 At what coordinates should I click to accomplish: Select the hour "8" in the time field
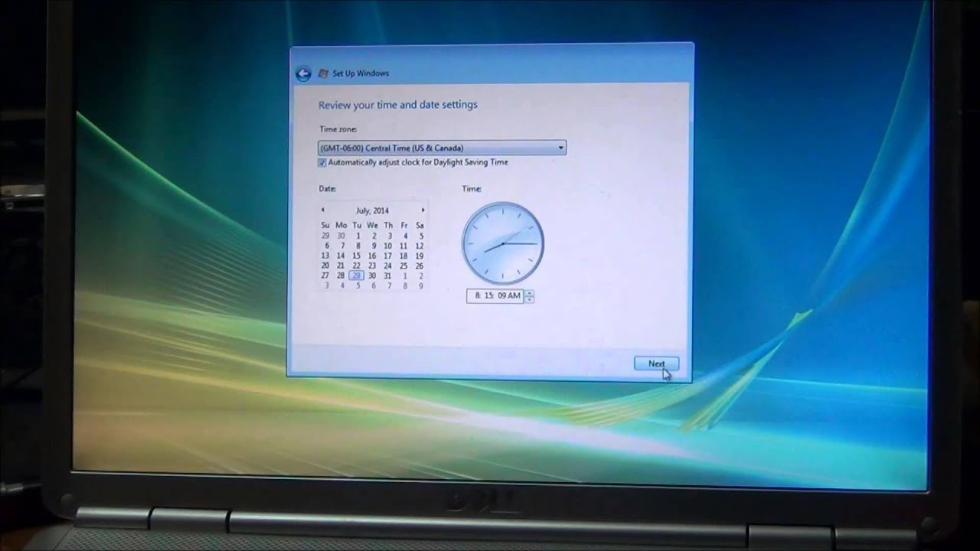pyautogui.click(x=477, y=295)
